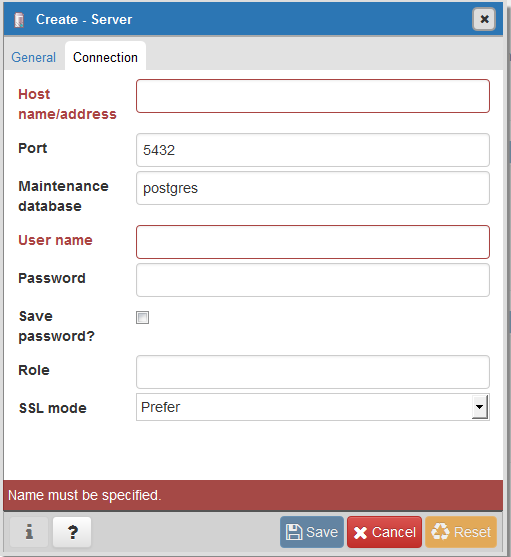The image size is (511, 557).
Task: Cancel server creation with the red button
Action: [x=385, y=532]
